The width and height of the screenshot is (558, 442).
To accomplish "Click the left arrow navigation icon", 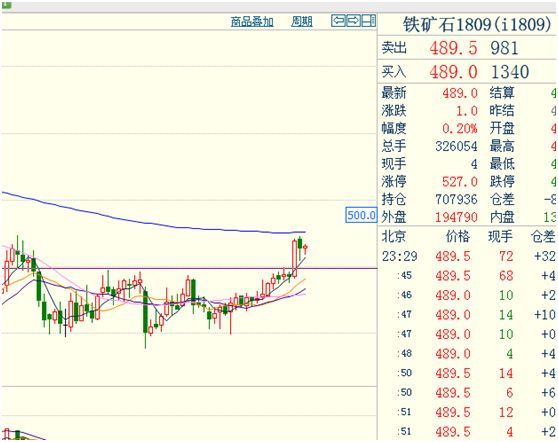I will (x=338, y=21).
